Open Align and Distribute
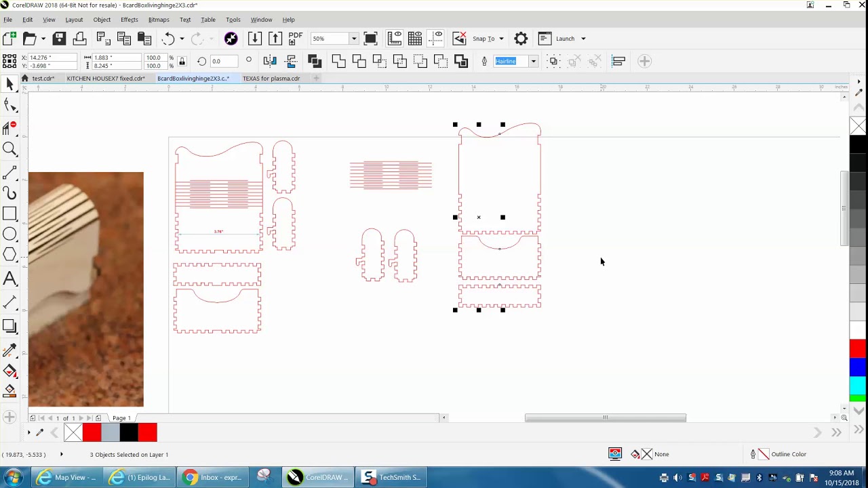 click(x=618, y=61)
